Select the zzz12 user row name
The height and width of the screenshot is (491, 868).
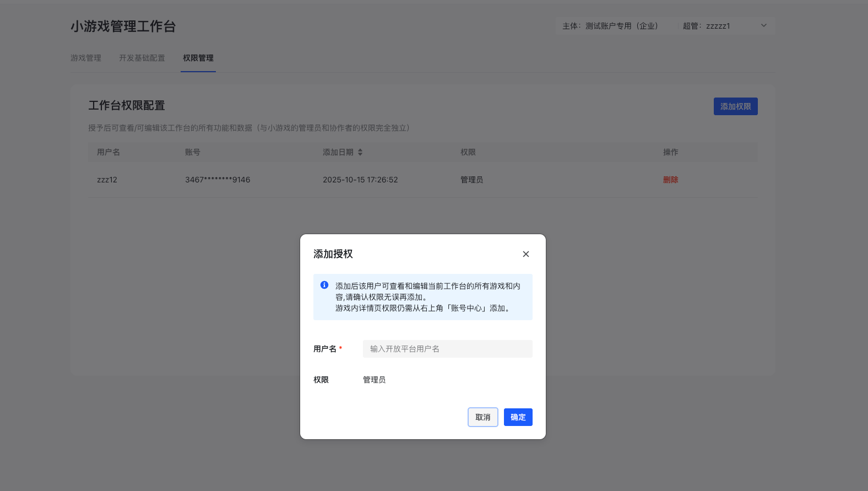(107, 180)
